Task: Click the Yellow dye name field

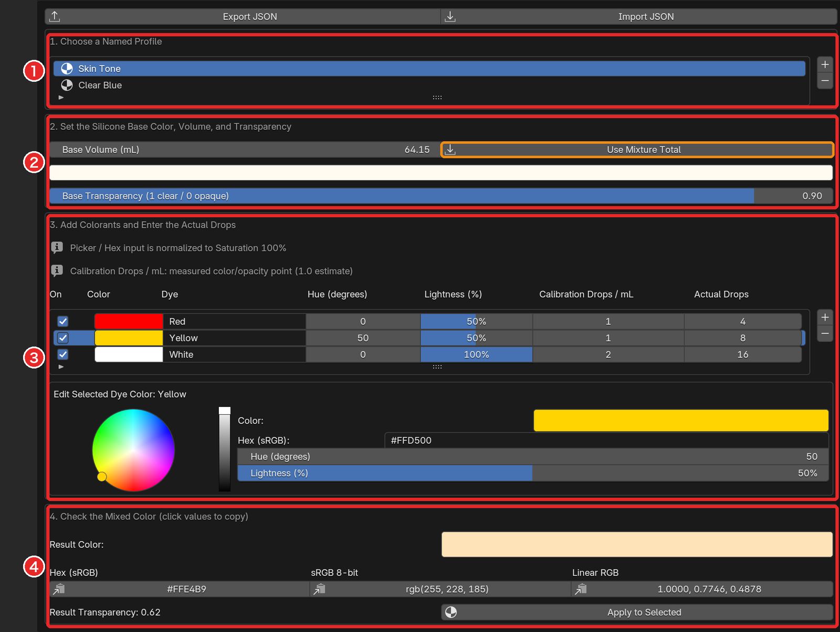Action: (234, 338)
